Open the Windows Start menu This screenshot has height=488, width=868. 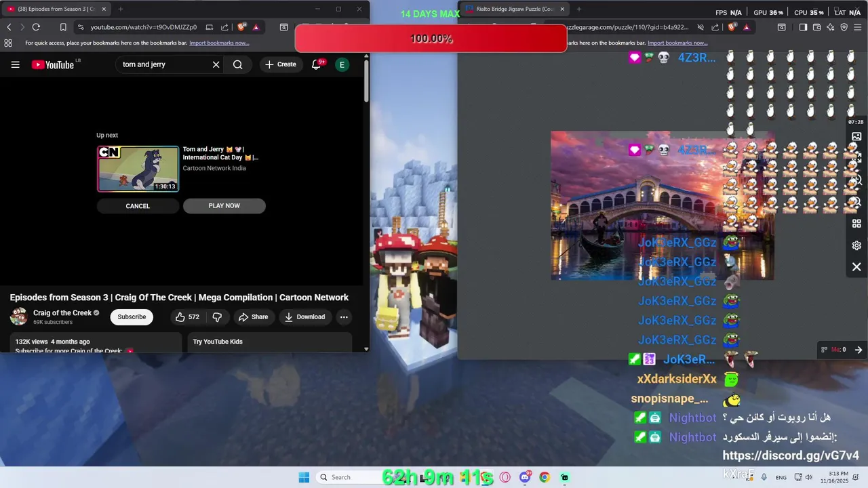(304, 477)
